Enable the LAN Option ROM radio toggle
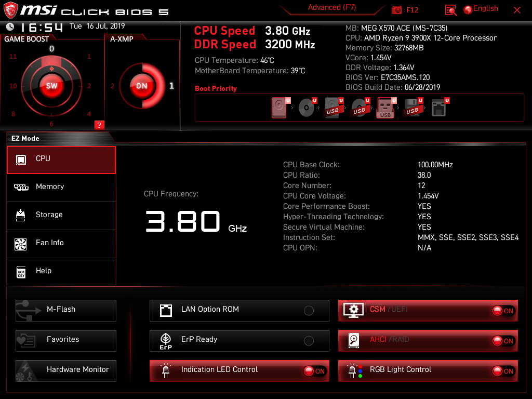Screen dimensions: 532x399 click(309, 311)
